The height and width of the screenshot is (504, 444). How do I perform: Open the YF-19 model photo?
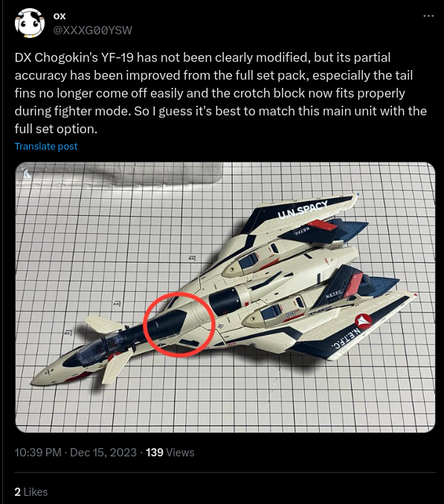coord(225,297)
